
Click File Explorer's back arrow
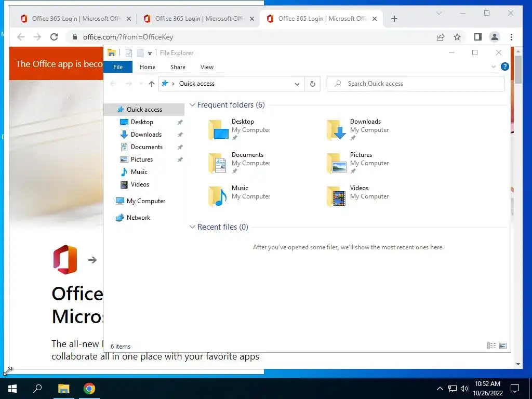[113, 84]
